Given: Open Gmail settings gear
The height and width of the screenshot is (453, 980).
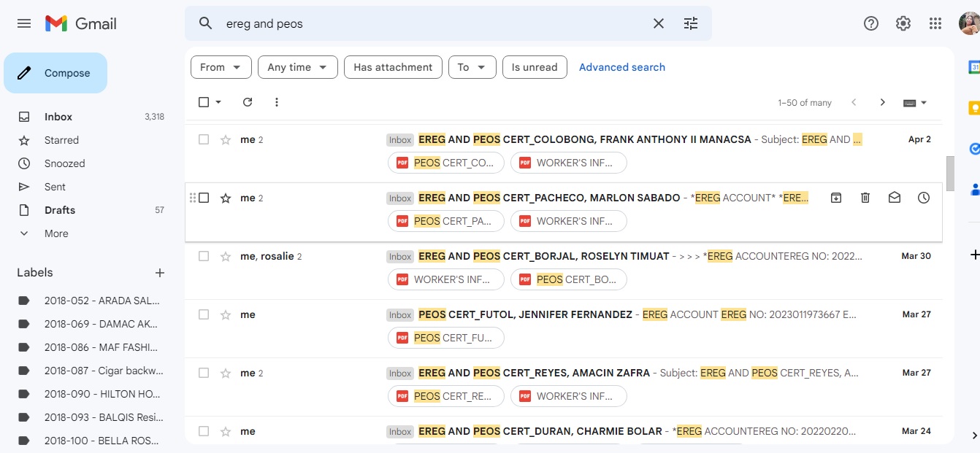Looking at the screenshot, I should point(903,23).
